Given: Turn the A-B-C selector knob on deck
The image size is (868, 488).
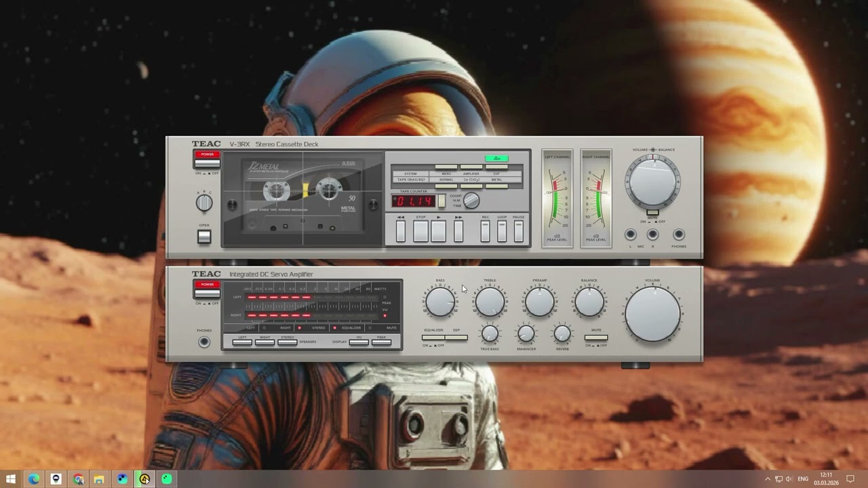Looking at the screenshot, I should pyautogui.click(x=204, y=202).
